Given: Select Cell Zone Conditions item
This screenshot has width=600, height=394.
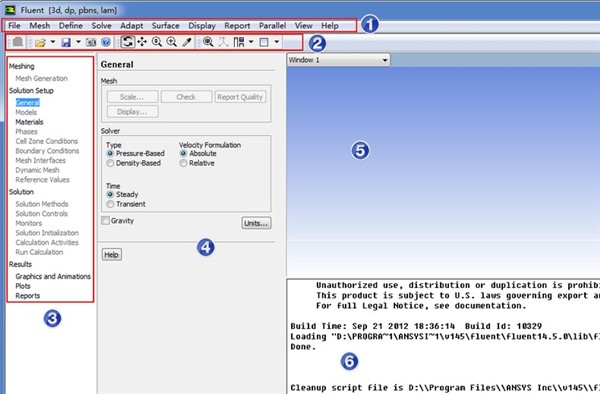Looking at the screenshot, I should 46,141.
